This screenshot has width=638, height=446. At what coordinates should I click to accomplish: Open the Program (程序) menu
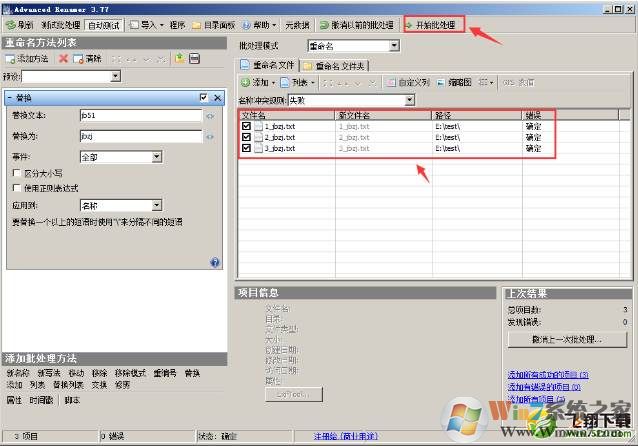177,25
